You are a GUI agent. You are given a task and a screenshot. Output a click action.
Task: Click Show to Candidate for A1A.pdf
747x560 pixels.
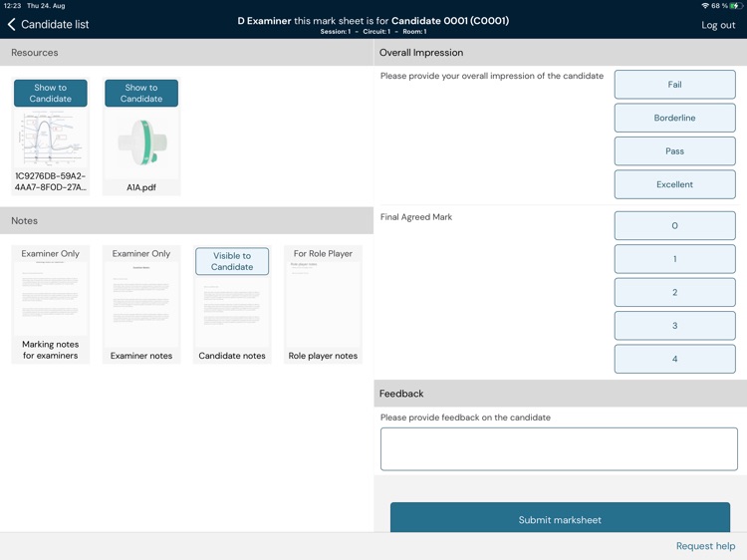pyautogui.click(x=141, y=93)
